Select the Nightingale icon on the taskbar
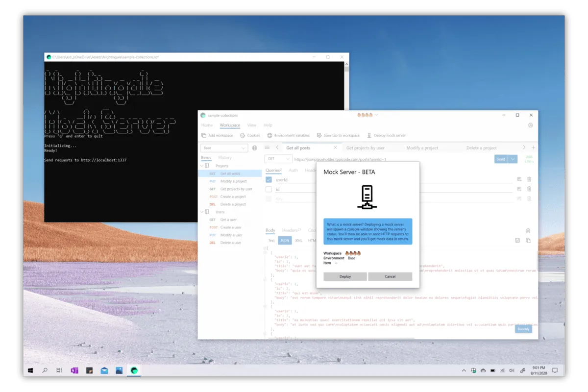 [133, 371]
